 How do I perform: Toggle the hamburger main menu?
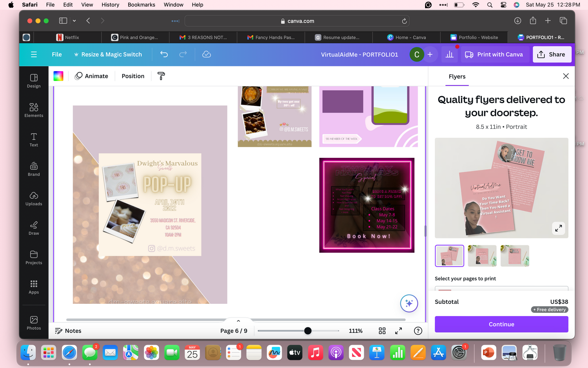tap(34, 54)
